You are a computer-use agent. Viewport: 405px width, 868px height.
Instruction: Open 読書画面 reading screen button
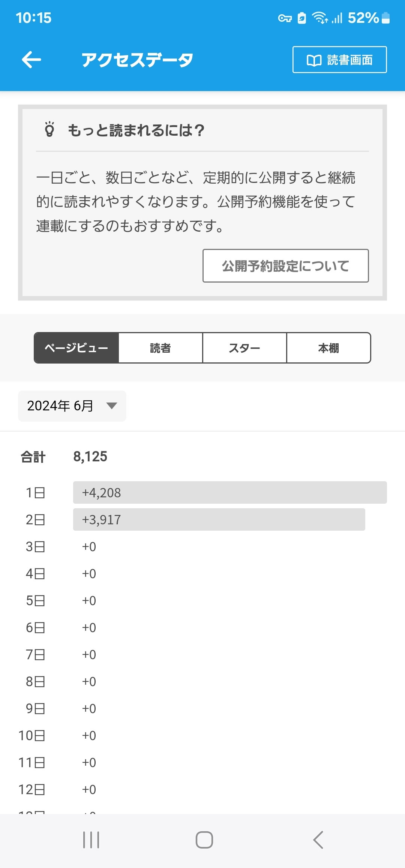pyautogui.click(x=339, y=60)
